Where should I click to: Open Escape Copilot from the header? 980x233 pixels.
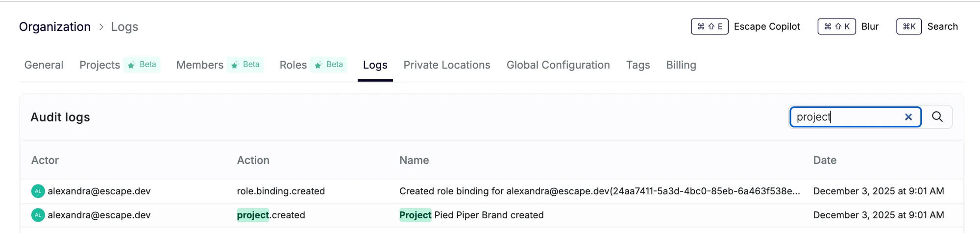[766, 26]
